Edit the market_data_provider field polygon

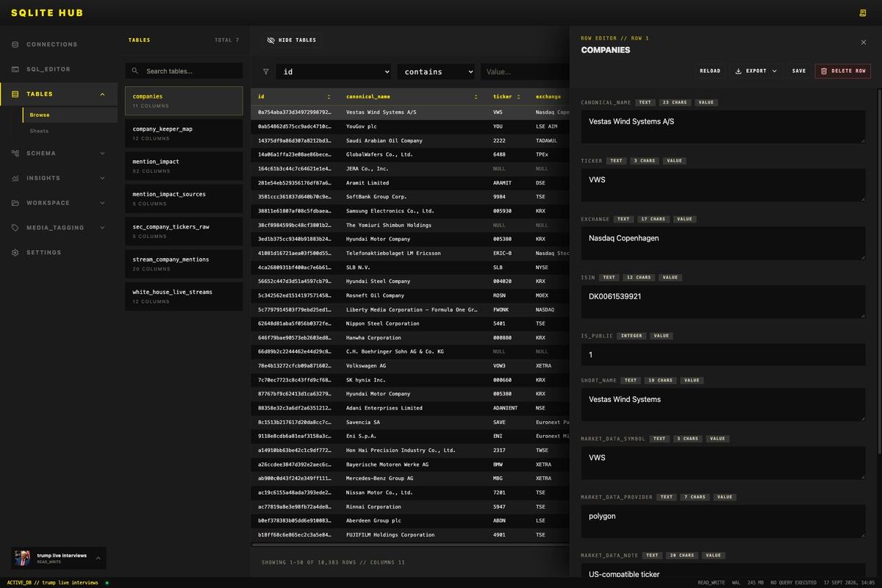[723, 521]
